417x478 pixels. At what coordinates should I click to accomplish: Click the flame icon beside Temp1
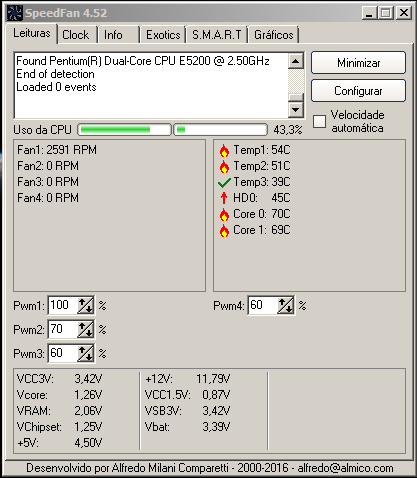224,151
